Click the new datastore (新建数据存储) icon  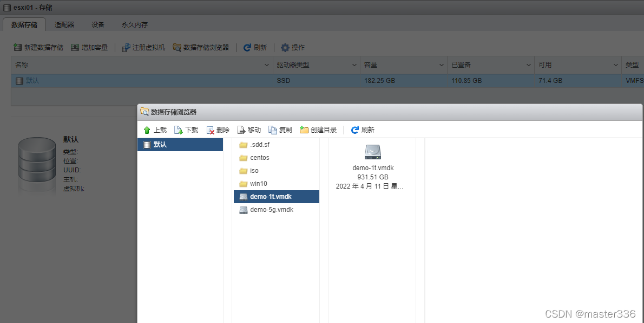(18, 47)
